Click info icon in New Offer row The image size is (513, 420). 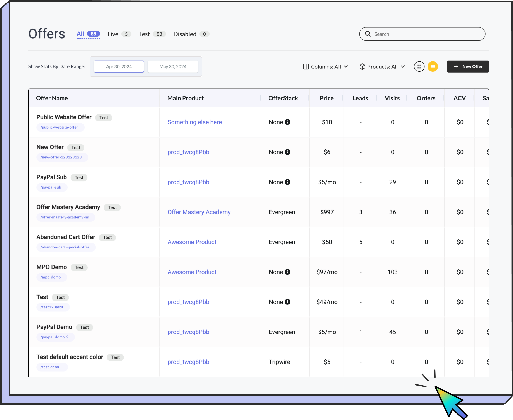pyautogui.click(x=287, y=152)
